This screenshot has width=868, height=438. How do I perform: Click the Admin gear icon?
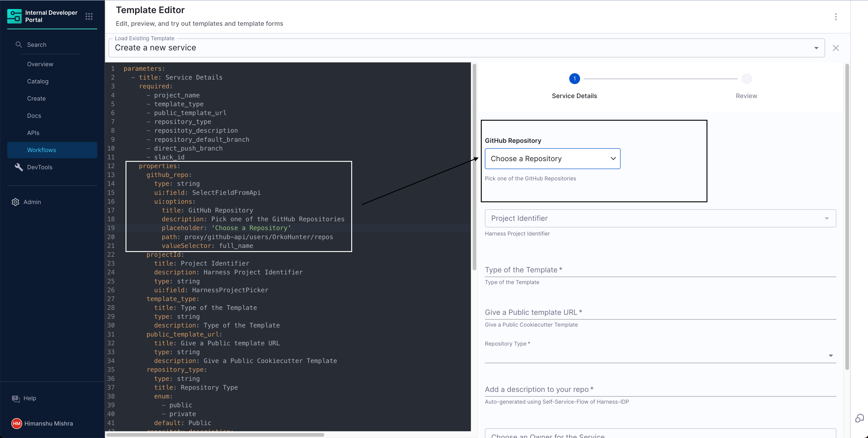[16, 202]
